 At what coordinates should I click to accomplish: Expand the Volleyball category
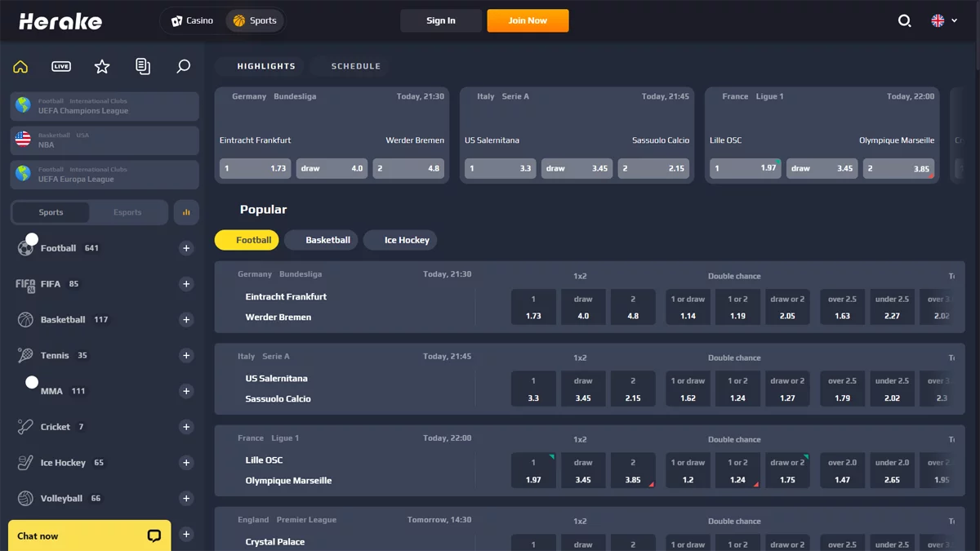click(186, 498)
